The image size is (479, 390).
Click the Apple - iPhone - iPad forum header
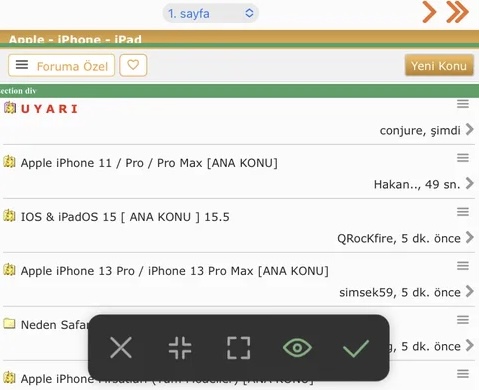pyautogui.click(x=75, y=39)
